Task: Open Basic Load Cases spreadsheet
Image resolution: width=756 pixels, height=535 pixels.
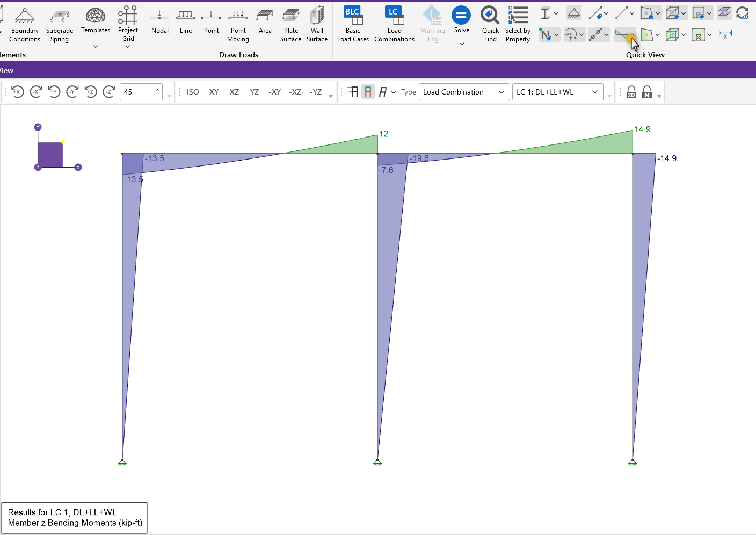Action: coord(353,25)
